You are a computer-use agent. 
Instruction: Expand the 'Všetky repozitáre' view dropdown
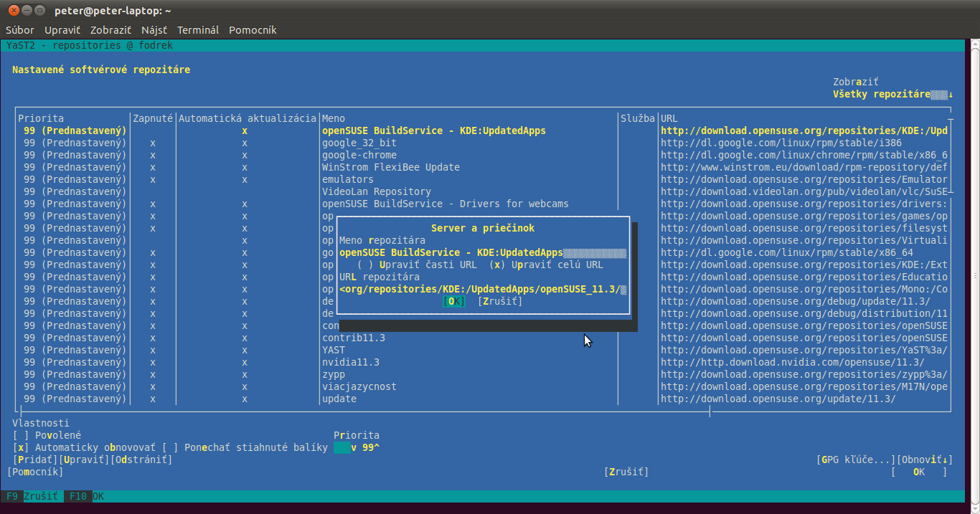893,95
